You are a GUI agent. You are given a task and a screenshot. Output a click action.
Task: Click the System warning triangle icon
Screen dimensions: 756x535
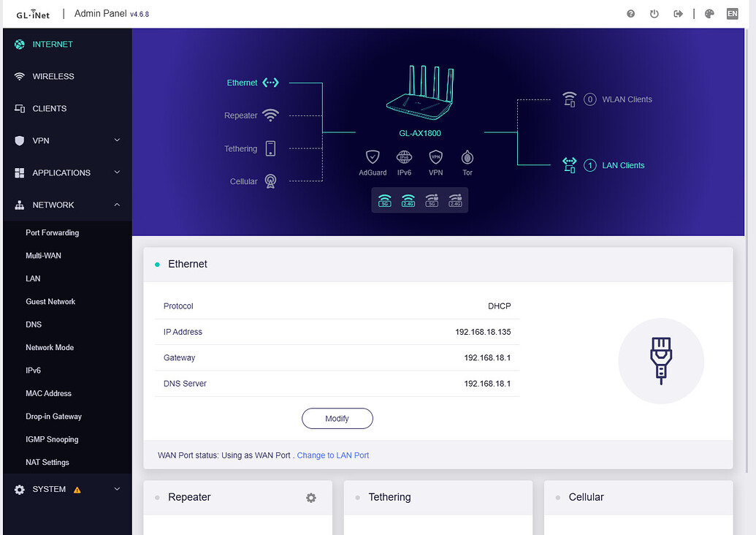(x=77, y=490)
